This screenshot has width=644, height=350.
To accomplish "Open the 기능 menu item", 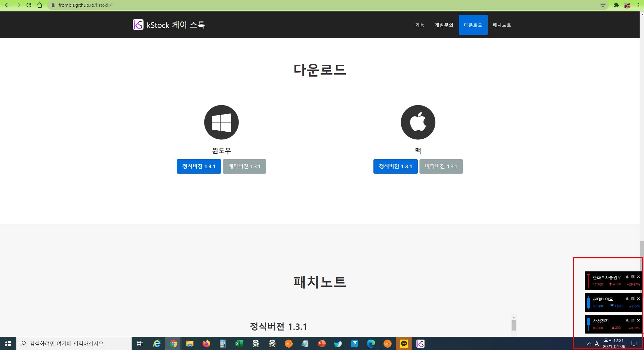I will pyautogui.click(x=419, y=25).
